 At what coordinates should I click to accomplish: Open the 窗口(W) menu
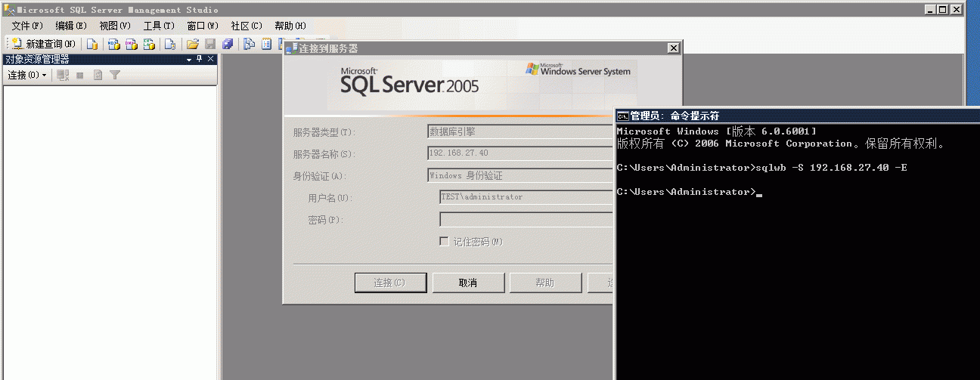click(x=203, y=26)
